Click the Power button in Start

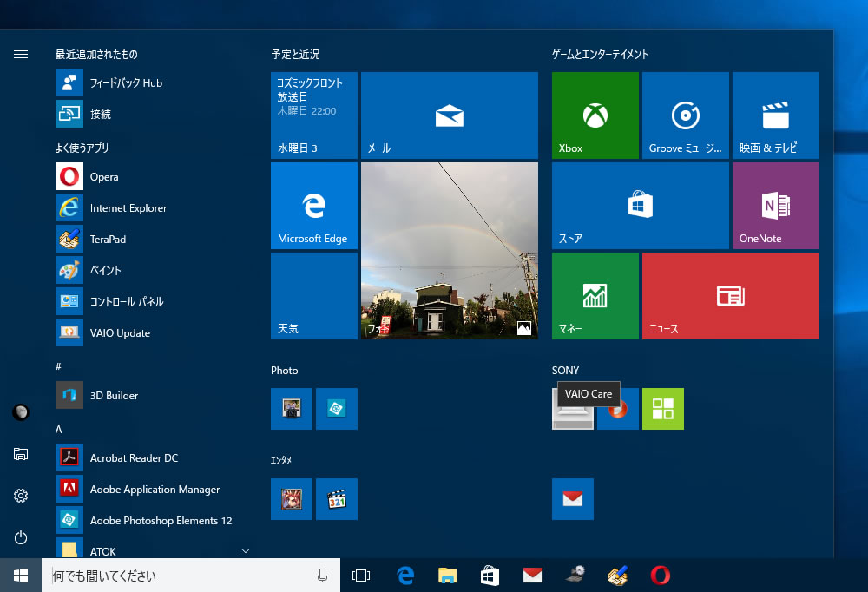point(21,537)
